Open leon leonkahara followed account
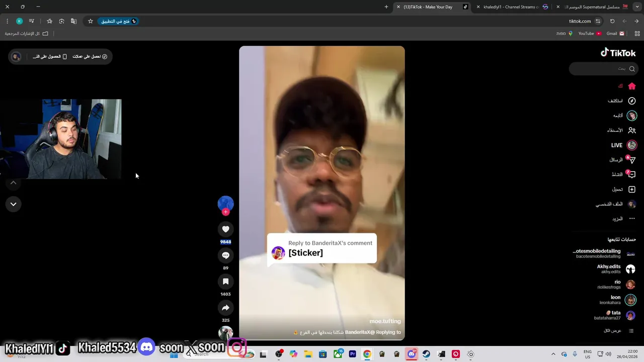Viewport: 644px width, 362px height. tap(617, 300)
